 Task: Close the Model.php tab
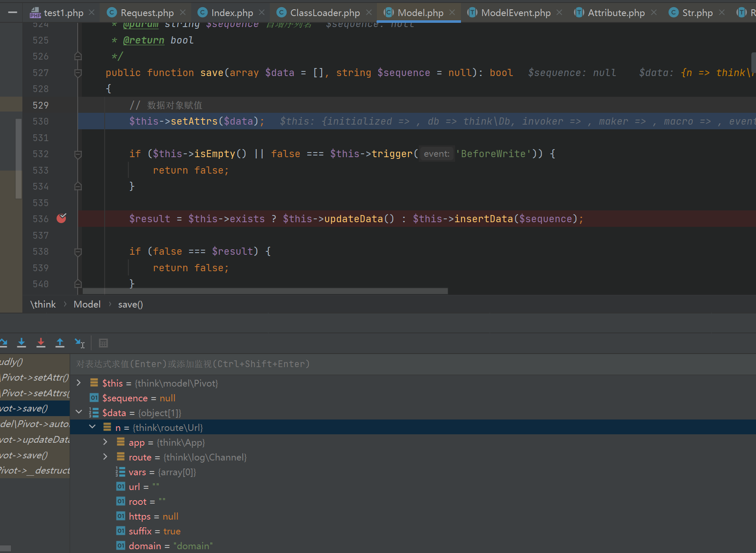click(x=452, y=13)
